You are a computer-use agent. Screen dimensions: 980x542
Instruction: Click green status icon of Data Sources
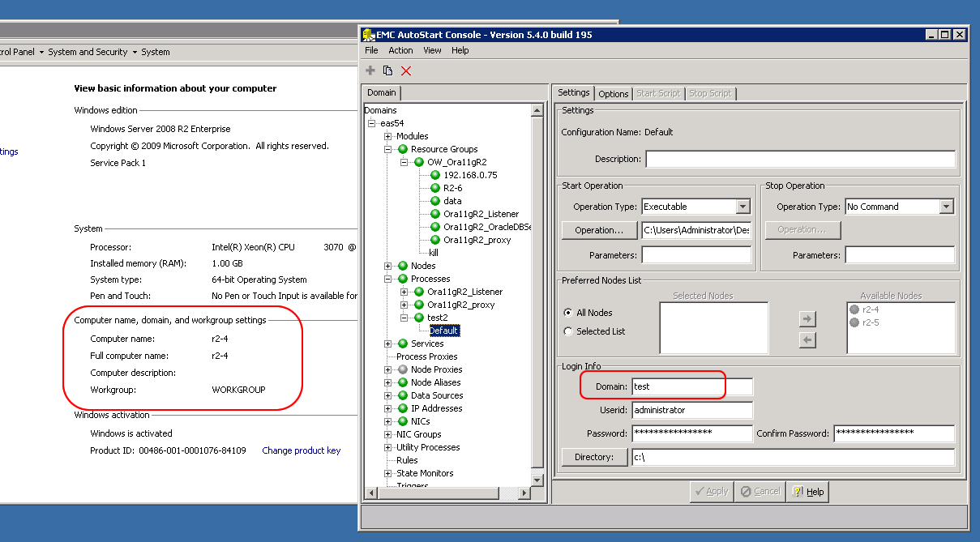(402, 395)
